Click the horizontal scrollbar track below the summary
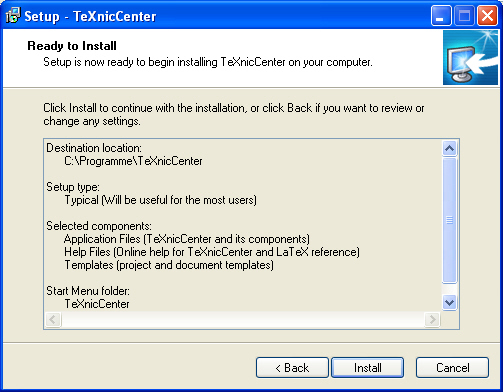 (243, 320)
